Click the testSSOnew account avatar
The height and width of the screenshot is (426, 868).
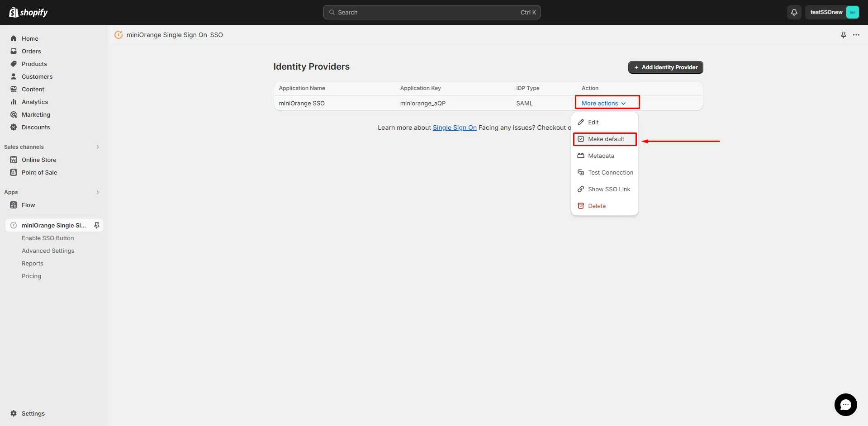[x=852, y=12]
